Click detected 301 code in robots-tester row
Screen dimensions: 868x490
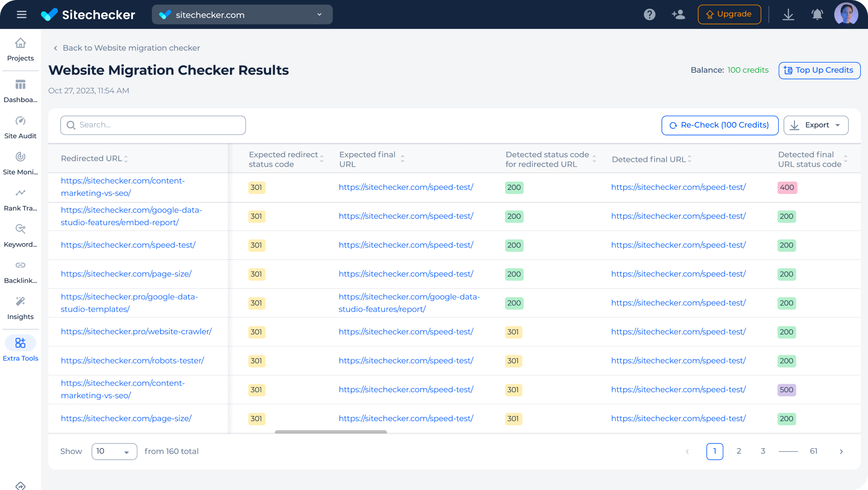click(513, 361)
